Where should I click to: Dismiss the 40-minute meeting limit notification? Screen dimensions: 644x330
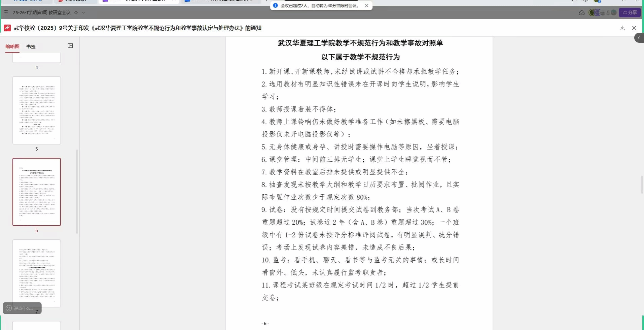click(x=367, y=6)
